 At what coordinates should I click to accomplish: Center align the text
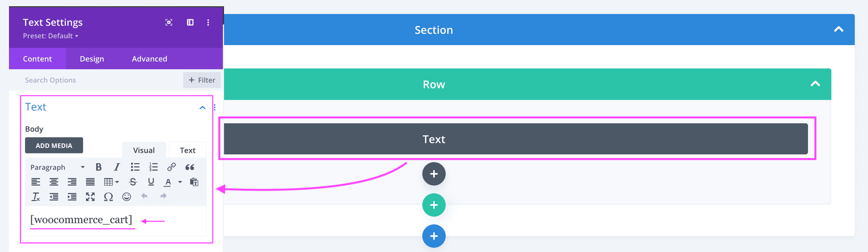(54, 182)
